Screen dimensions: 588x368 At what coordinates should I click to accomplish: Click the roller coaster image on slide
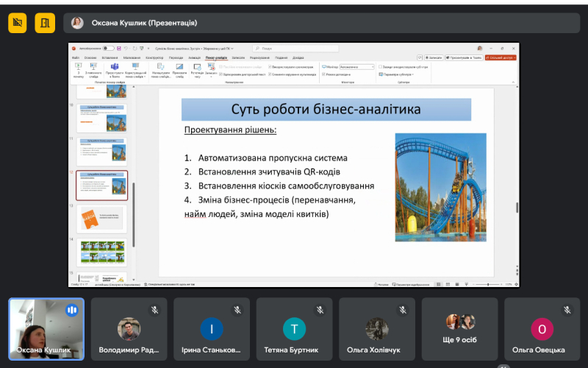(x=440, y=187)
